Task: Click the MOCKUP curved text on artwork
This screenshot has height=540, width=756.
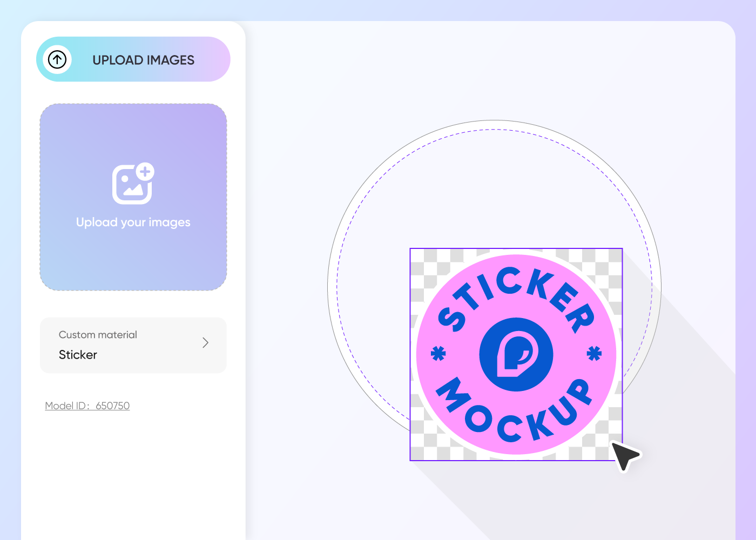Action: (x=516, y=413)
